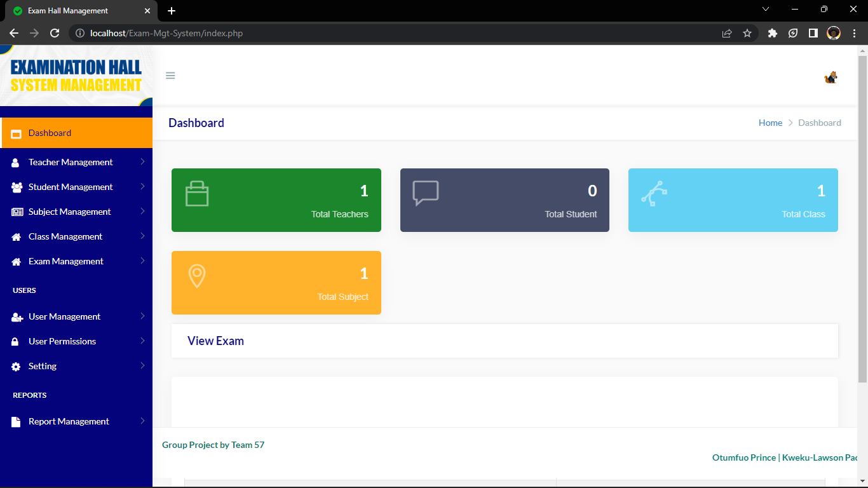The width and height of the screenshot is (868, 488).
Task: Click the hamburger sidebar toggle icon
Action: click(170, 75)
